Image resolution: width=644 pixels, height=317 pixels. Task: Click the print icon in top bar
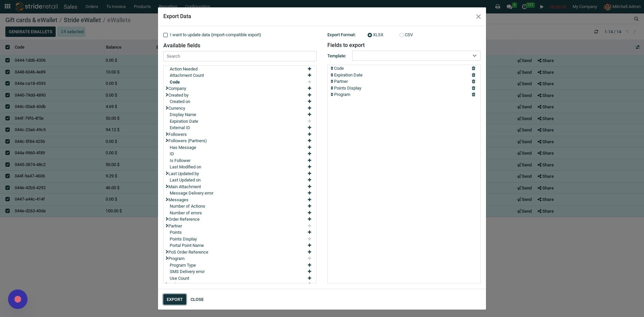(497, 7)
